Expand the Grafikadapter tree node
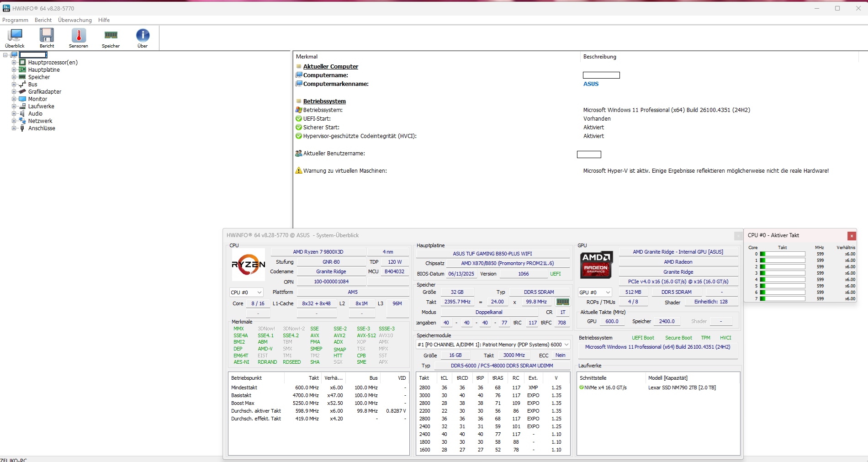This screenshot has height=462, width=868. coord(14,92)
